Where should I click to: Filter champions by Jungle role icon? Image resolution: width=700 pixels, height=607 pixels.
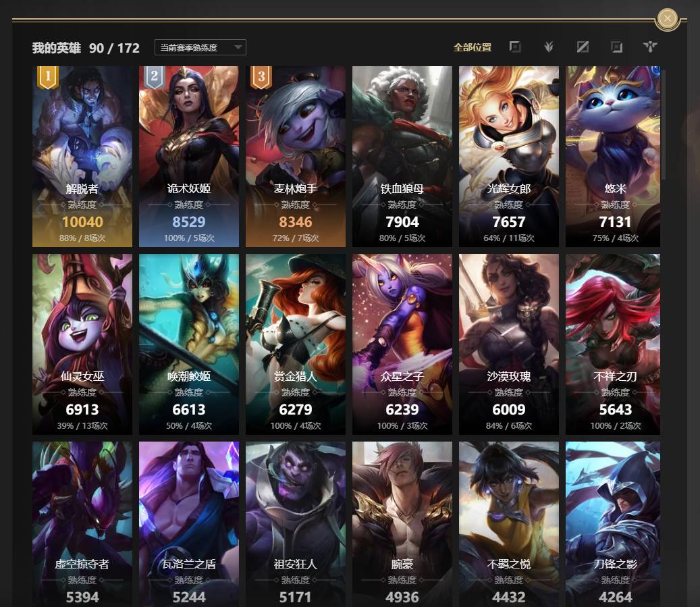point(549,47)
